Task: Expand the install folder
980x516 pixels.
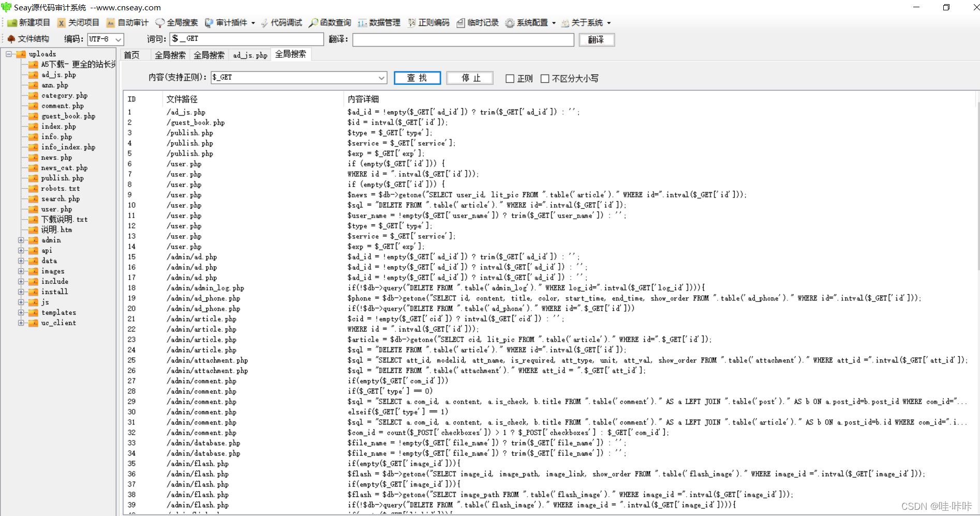Action: tap(21, 292)
